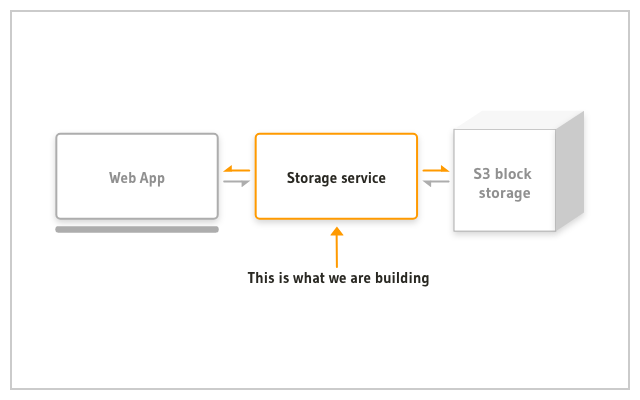640x400 pixels.
Task: Click the gray laptop base bar under Web App
Action: pos(137,229)
